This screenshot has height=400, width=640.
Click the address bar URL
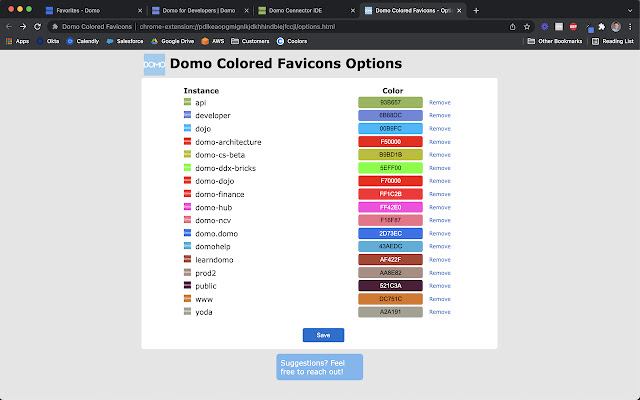(x=237, y=27)
